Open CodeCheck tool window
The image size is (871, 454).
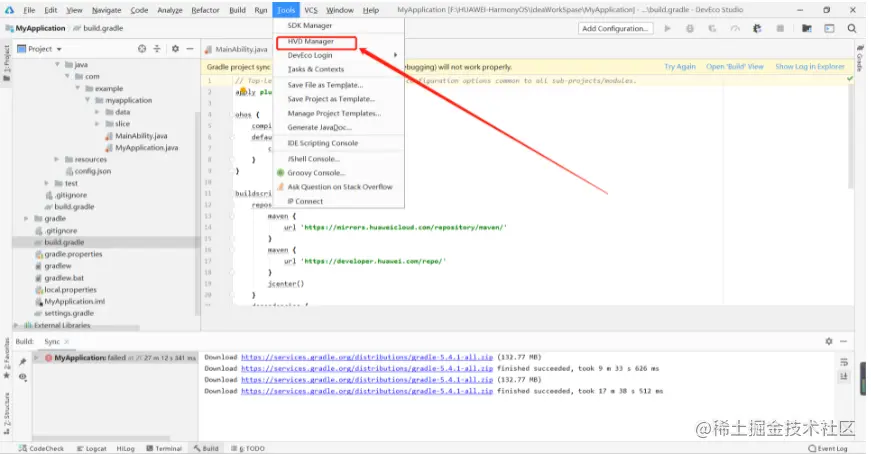(x=42, y=448)
